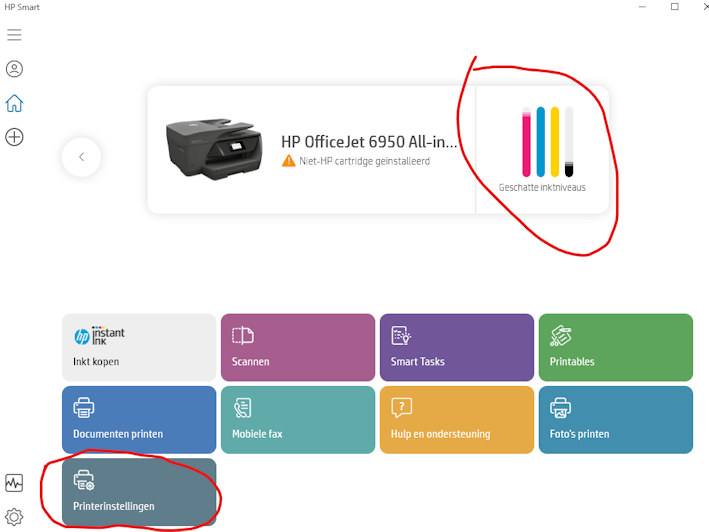Go to the Home icon in sidebar
This screenshot has width=709, height=532.
[x=14, y=103]
